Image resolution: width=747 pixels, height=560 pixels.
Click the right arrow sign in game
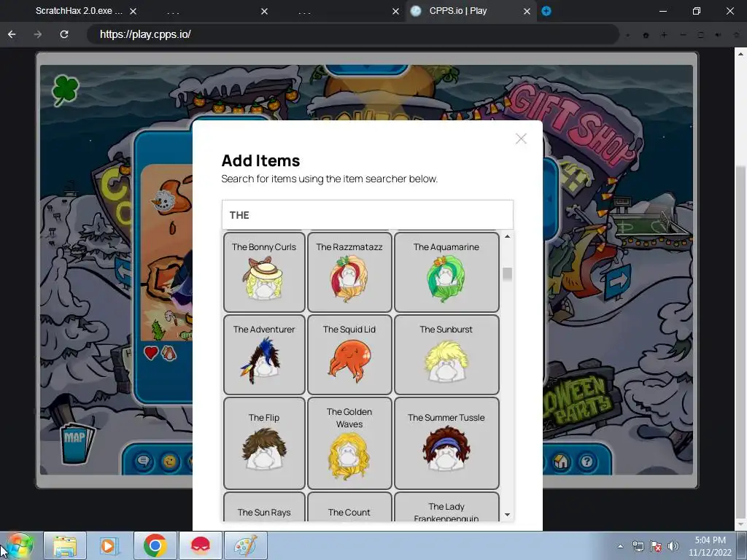click(617, 282)
